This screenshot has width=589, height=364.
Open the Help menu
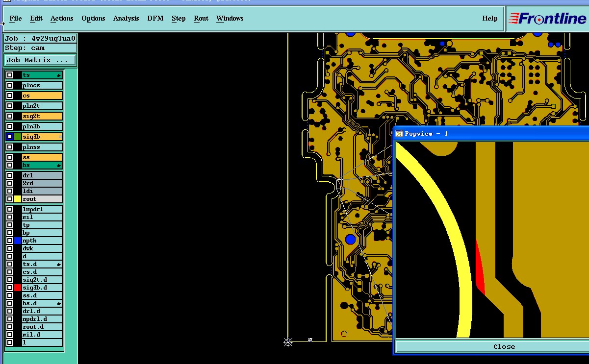(490, 19)
